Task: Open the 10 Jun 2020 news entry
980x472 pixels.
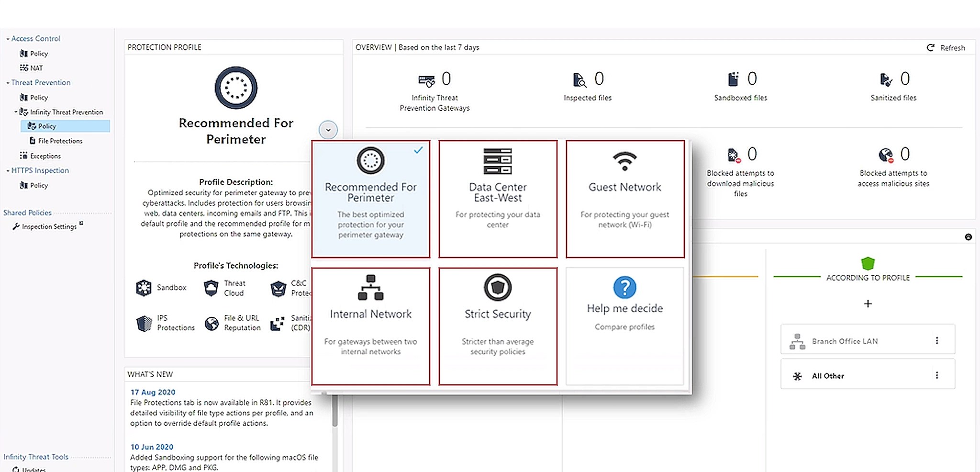Action: pos(152,447)
